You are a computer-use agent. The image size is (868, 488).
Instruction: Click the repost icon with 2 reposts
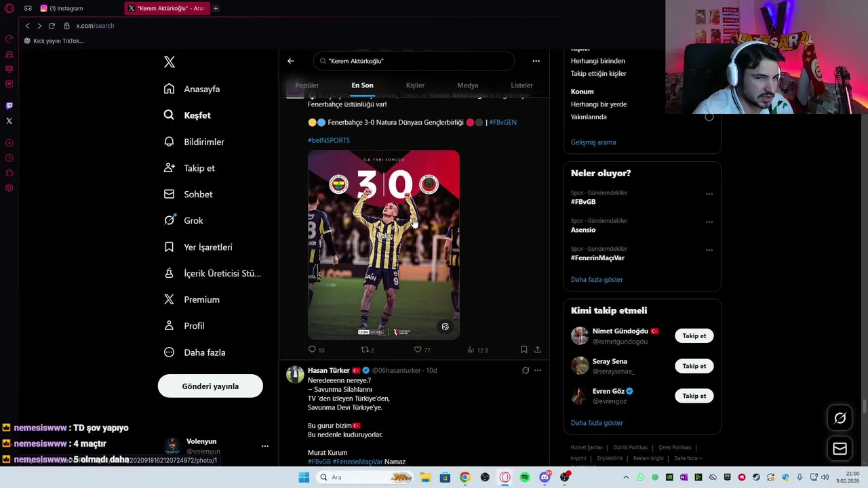[x=365, y=350]
